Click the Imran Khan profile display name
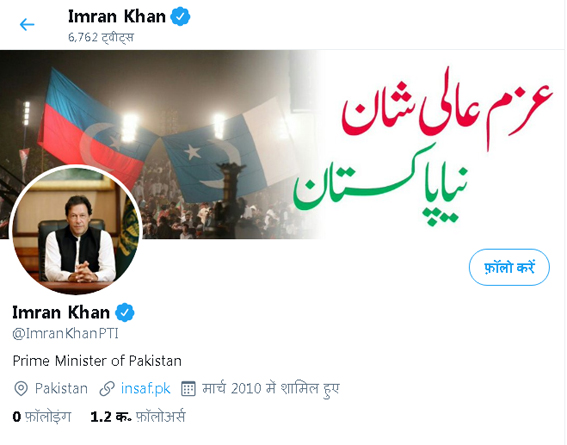 pyautogui.click(x=61, y=312)
